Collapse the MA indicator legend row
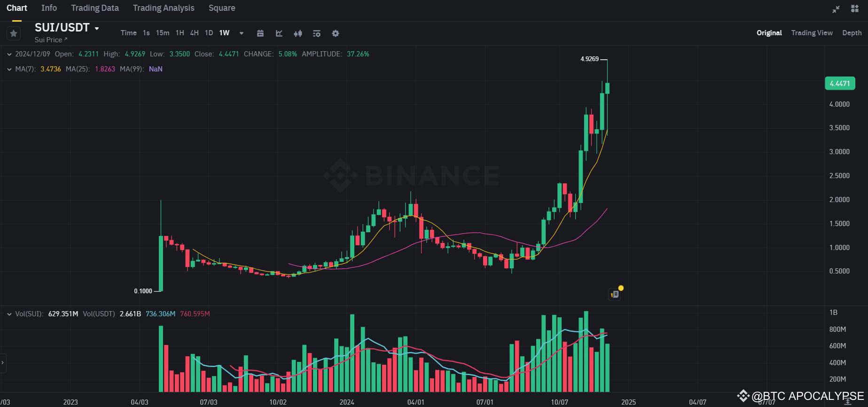This screenshot has height=407, width=868. tap(9, 69)
